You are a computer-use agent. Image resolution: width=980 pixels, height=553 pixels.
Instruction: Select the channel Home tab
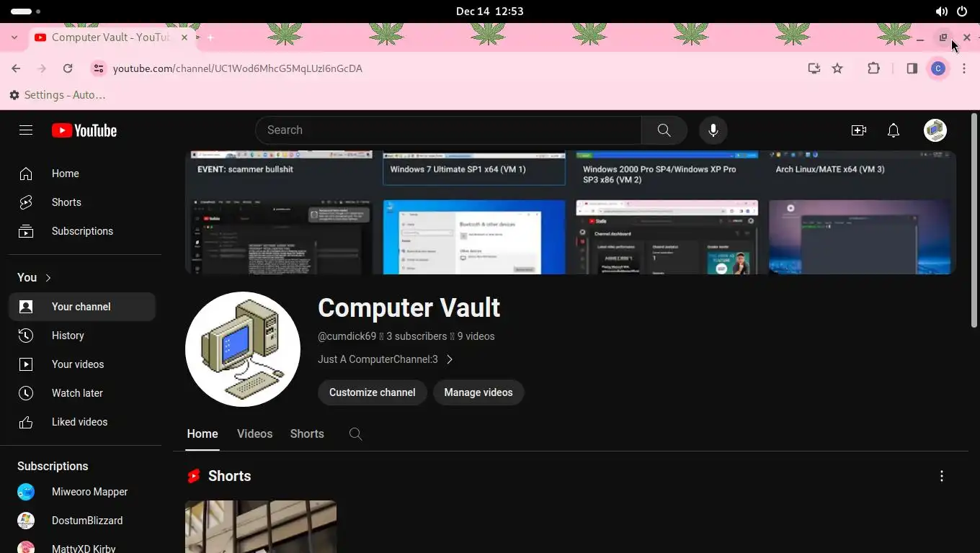tap(202, 434)
